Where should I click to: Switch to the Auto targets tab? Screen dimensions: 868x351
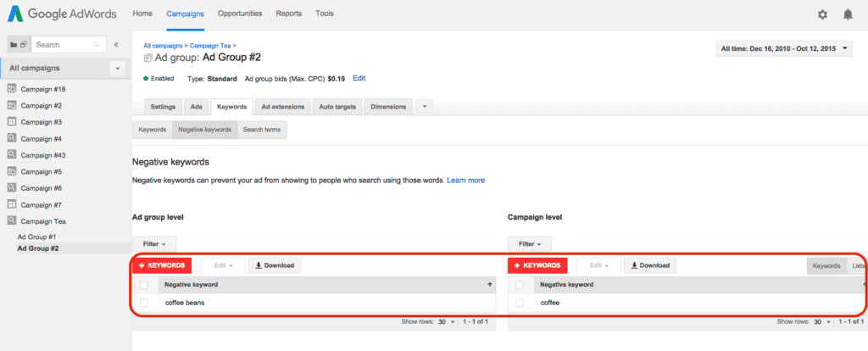337,107
